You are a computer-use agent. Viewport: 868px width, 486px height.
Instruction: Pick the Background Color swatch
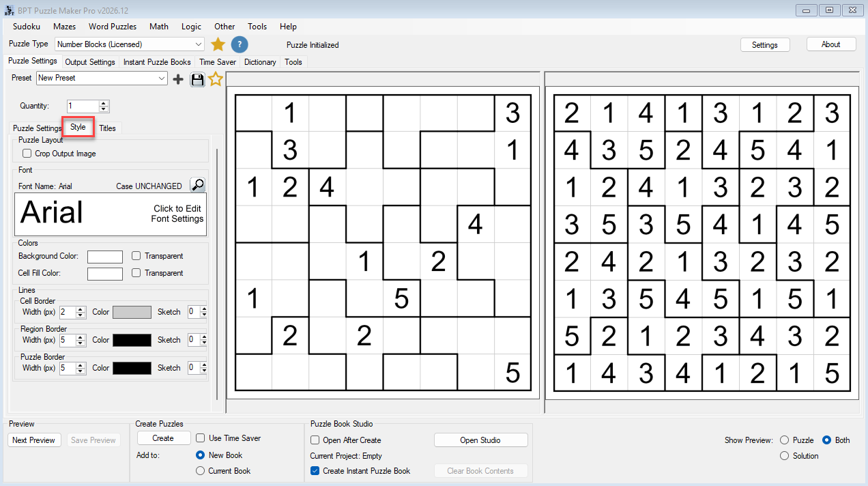(x=105, y=257)
